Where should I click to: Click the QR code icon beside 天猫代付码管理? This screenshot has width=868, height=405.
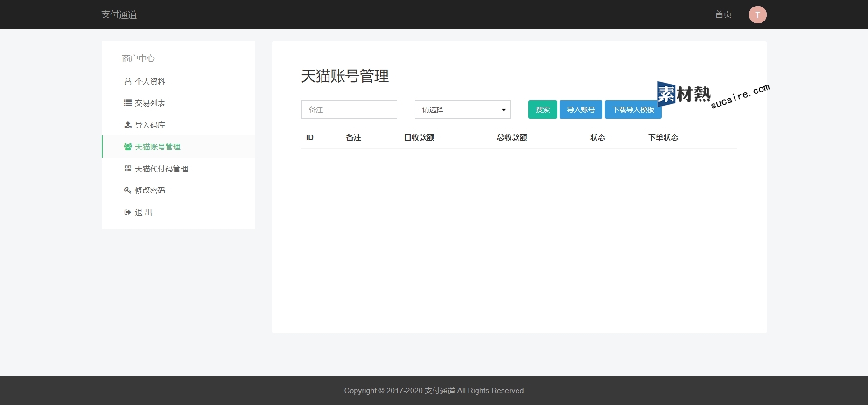[127, 169]
